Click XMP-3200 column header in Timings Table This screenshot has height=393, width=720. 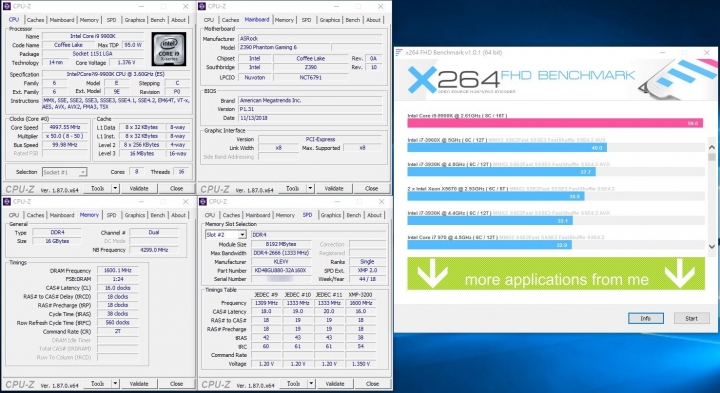[x=360, y=294]
